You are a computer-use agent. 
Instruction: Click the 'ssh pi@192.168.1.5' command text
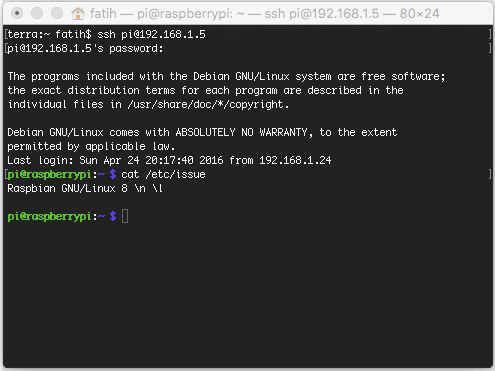click(151, 34)
